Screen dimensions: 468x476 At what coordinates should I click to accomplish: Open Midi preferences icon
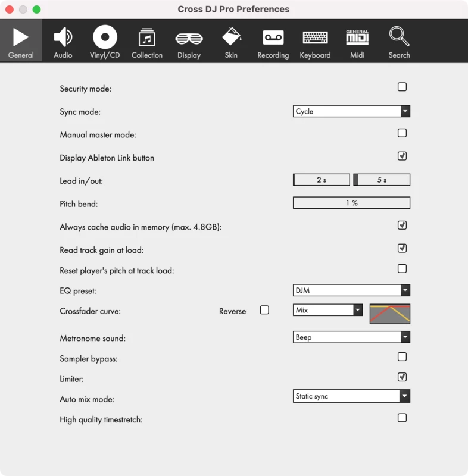[357, 37]
